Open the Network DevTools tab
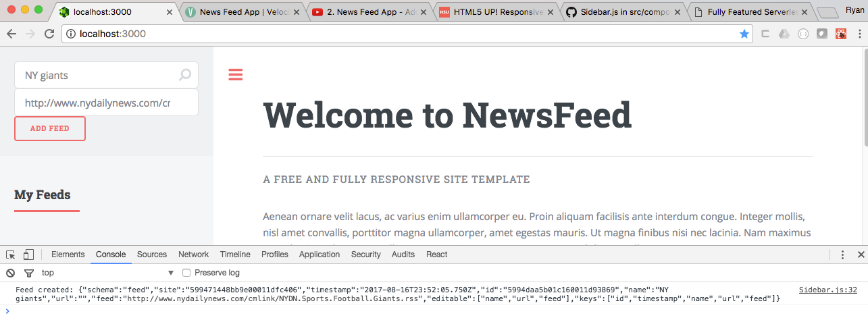 (194, 255)
